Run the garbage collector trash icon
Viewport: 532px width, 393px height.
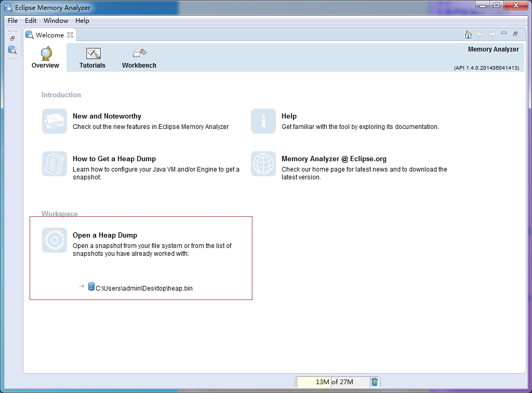(x=374, y=382)
